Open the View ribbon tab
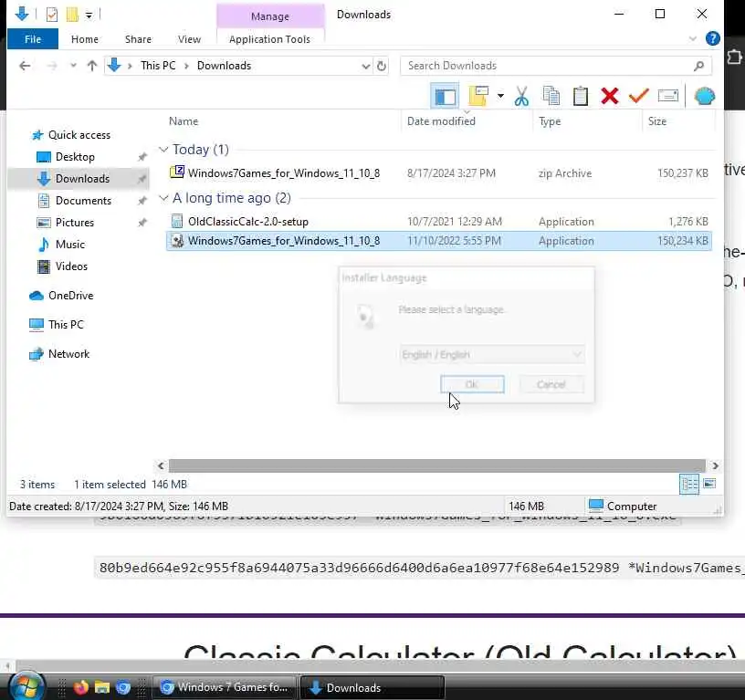This screenshot has height=700, width=745. 189,39
